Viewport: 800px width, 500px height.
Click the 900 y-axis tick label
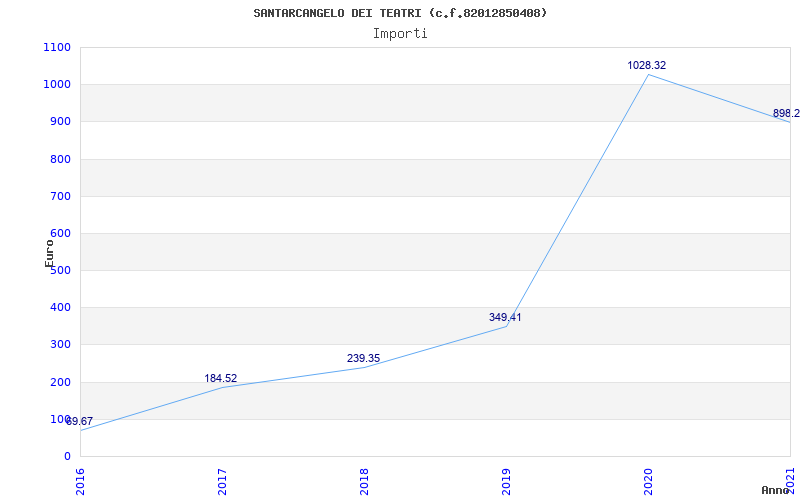(x=61, y=121)
